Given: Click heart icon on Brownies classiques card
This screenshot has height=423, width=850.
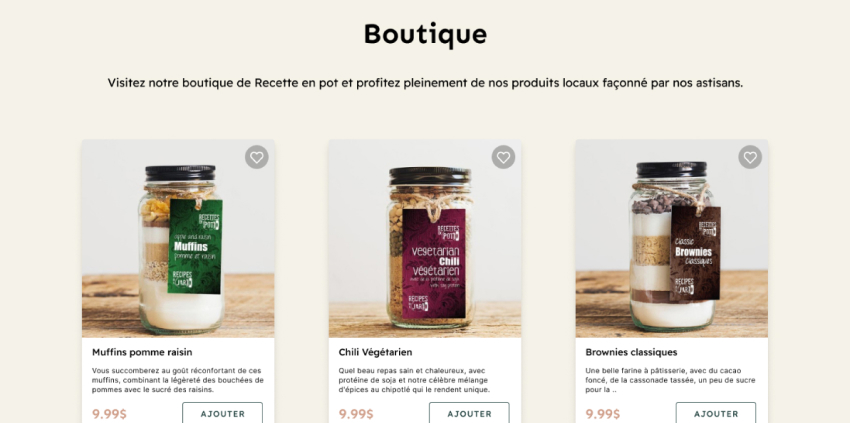Looking at the screenshot, I should pos(750,157).
